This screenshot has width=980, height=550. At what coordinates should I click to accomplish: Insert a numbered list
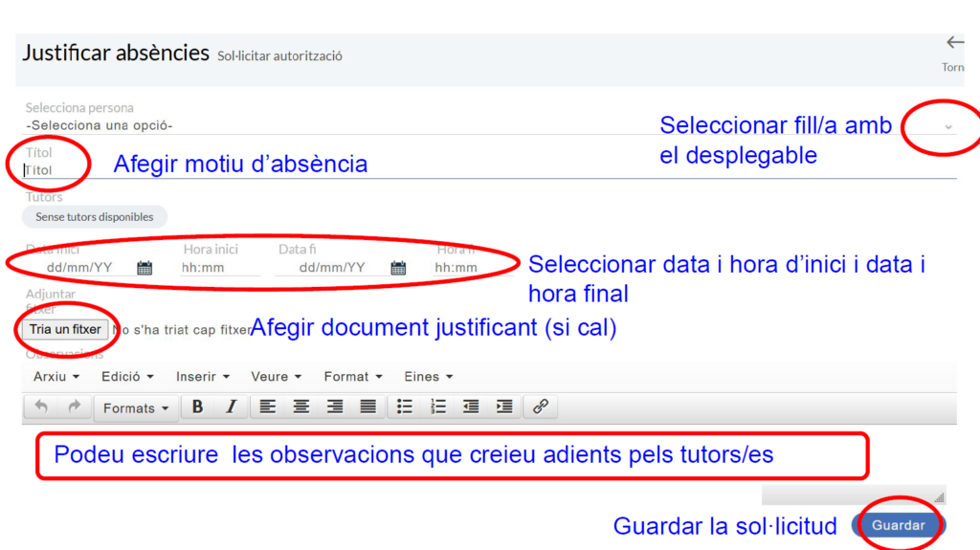(438, 407)
